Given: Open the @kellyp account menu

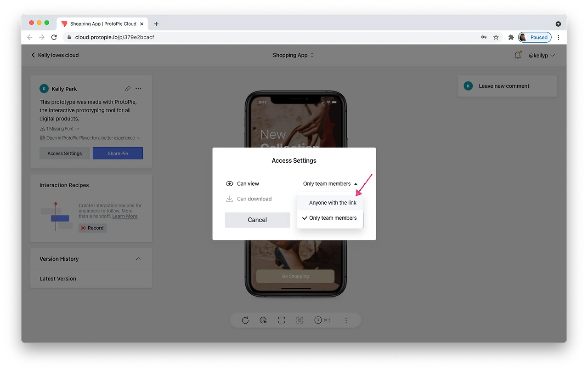Looking at the screenshot, I should click(542, 55).
